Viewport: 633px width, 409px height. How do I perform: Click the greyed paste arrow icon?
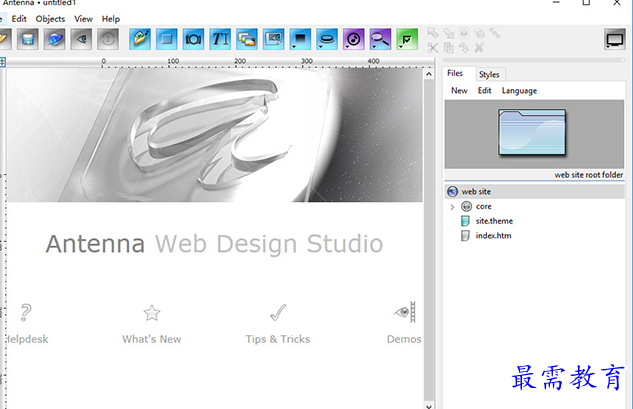click(x=464, y=48)
